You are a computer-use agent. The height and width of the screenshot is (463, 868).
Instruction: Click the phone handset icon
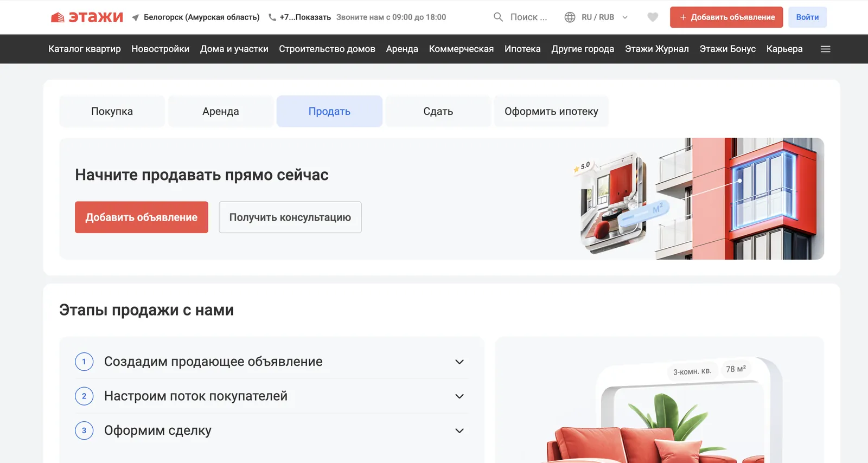(x=272, y=17)
